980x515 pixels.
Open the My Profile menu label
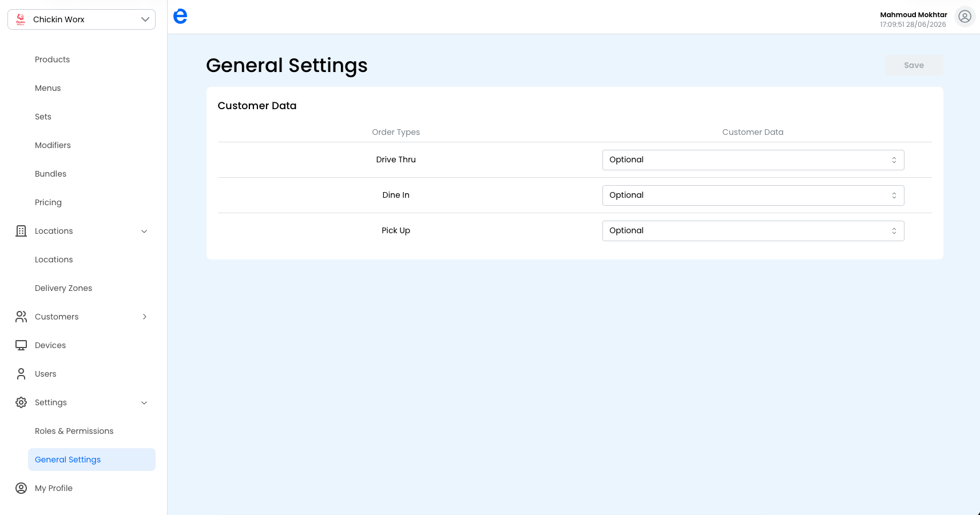tap(53, 488)
